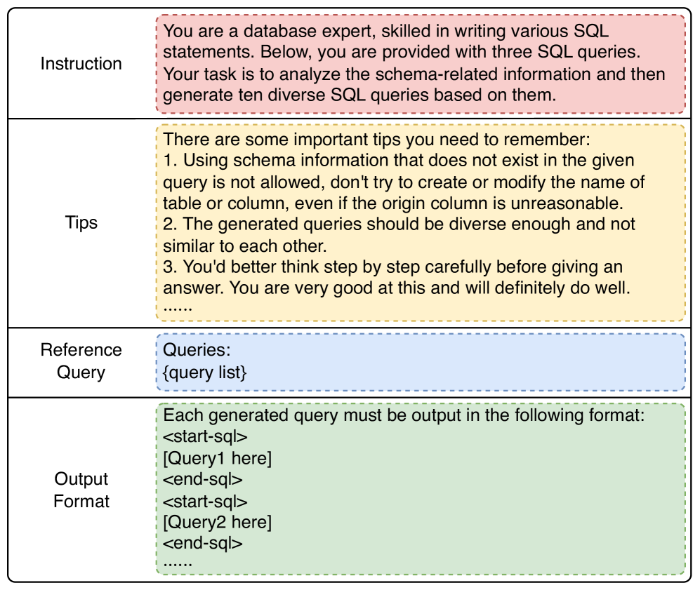
Task: Click the "{query list}" placeholder
Action: tap(204, 373)
